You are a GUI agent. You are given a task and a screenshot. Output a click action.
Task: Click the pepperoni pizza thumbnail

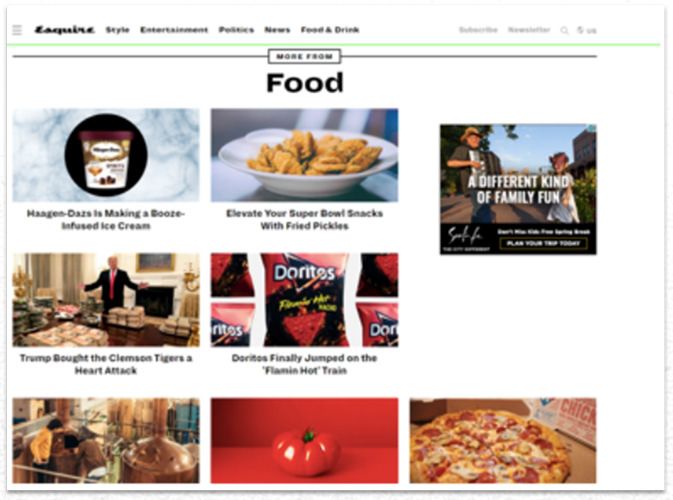tap(503, 440)
